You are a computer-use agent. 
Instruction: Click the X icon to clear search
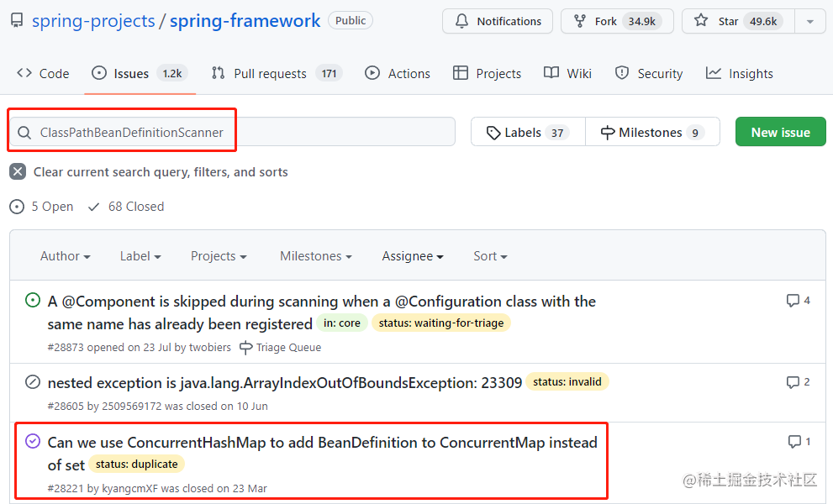18,171
